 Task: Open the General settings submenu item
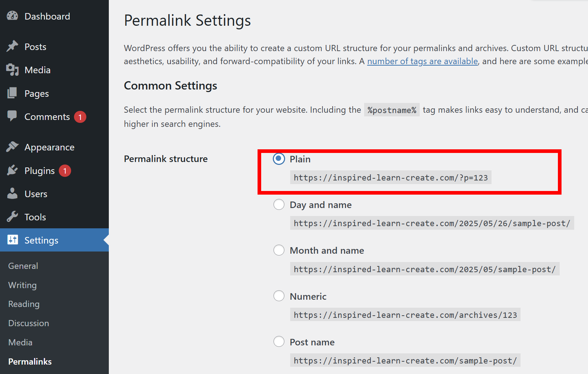(x=23, y=266)
